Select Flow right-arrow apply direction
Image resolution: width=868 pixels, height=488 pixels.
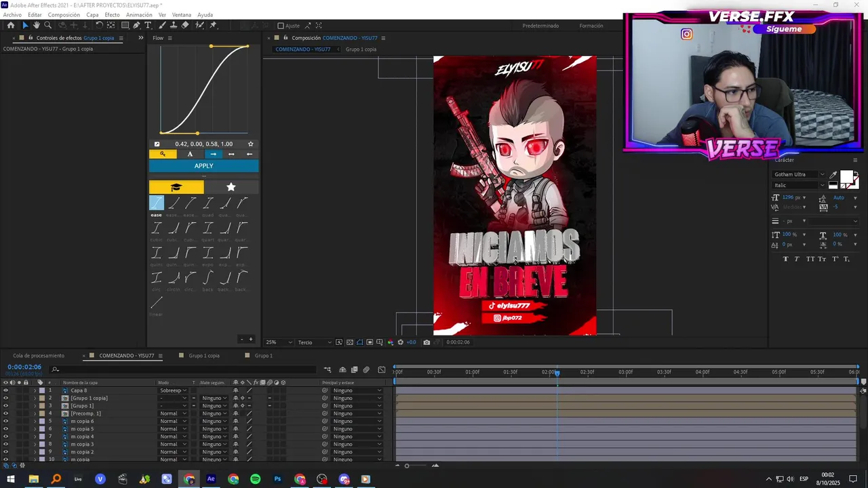[213, 154]
